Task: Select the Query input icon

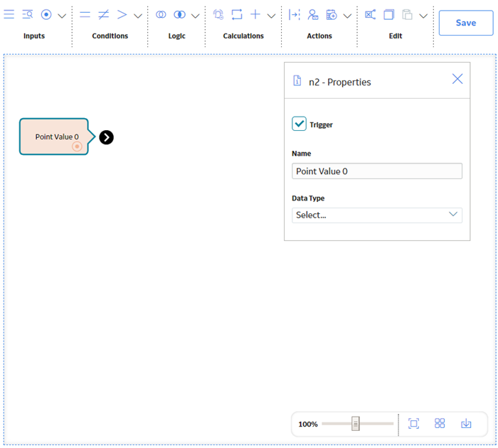Action: point(28,15)
